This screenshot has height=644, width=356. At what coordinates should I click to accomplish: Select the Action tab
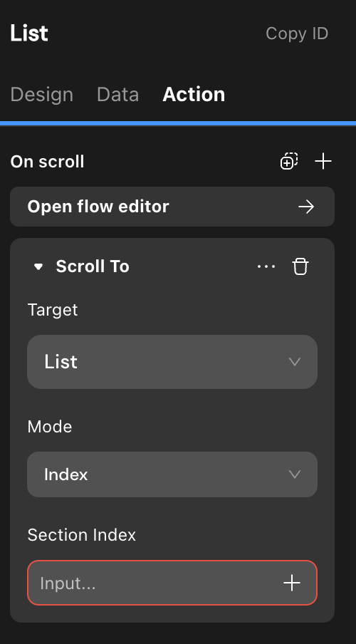pos(194,95)
